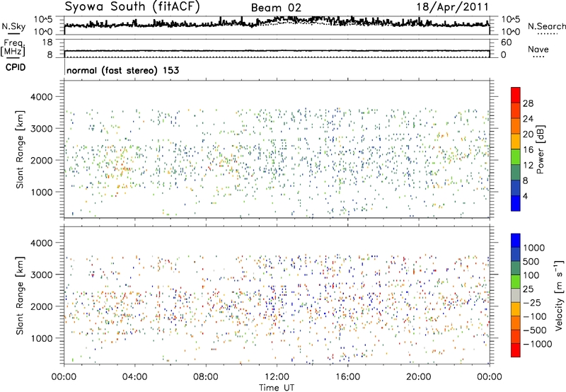
Task: Click the N.Sky noise trace at 12:00
Action: 277,19
